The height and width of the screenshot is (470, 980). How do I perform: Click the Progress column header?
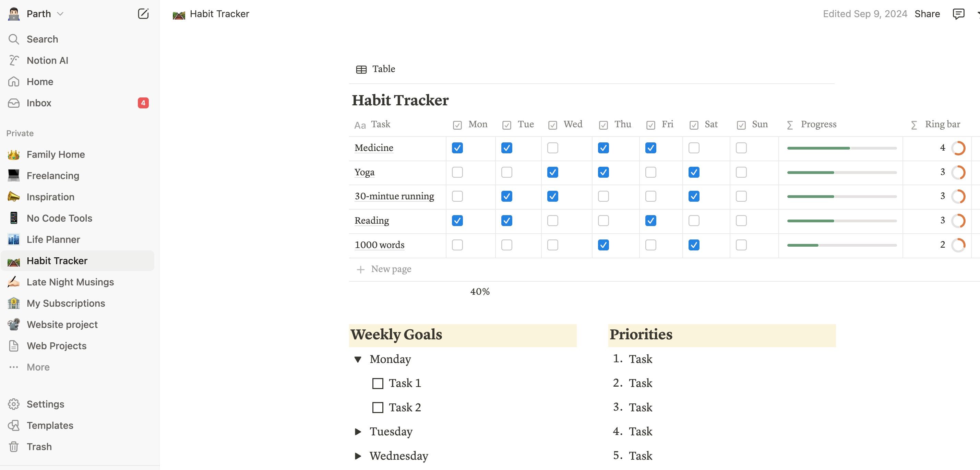pos(818,125)
